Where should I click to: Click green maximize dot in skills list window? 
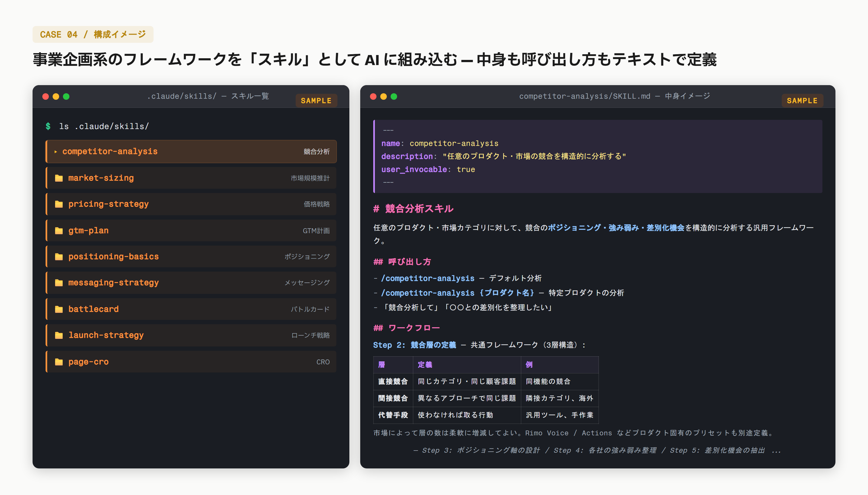pos(66,97)
